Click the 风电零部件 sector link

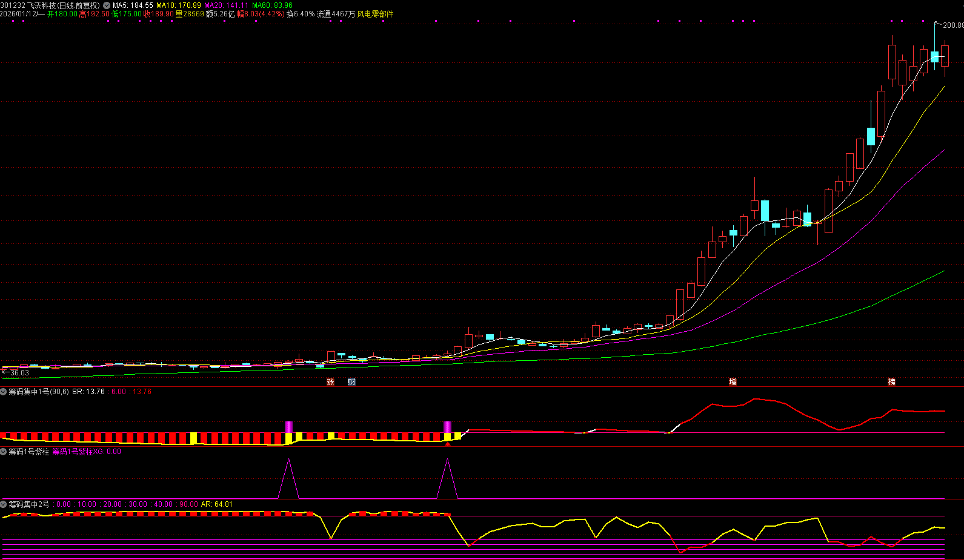pos(375,14)
